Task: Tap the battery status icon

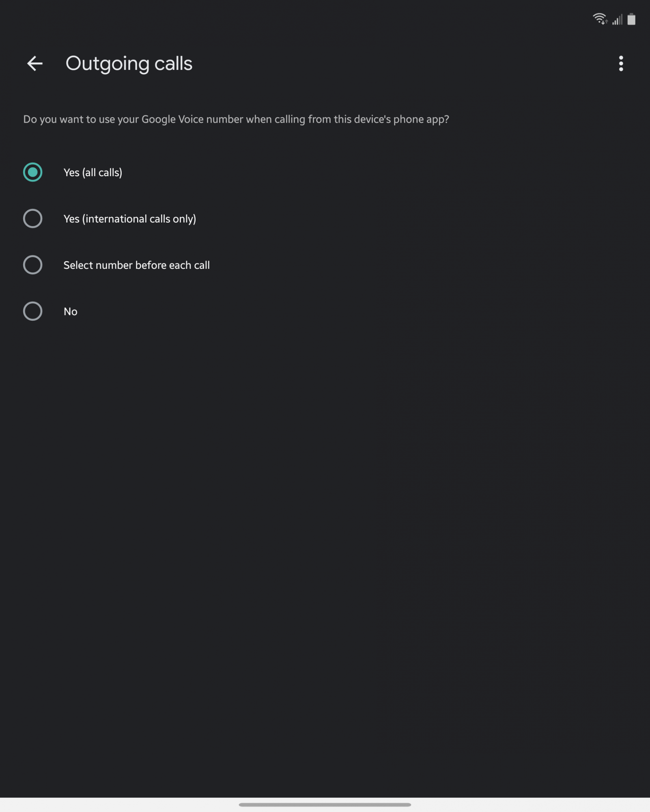Action: pyautogui.click(x=631, y=19)
